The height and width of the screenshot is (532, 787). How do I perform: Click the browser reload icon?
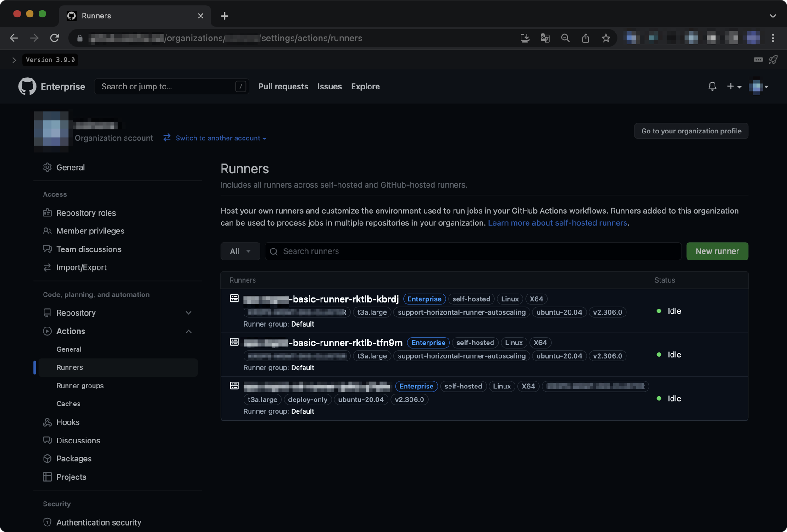pos(55,38)
